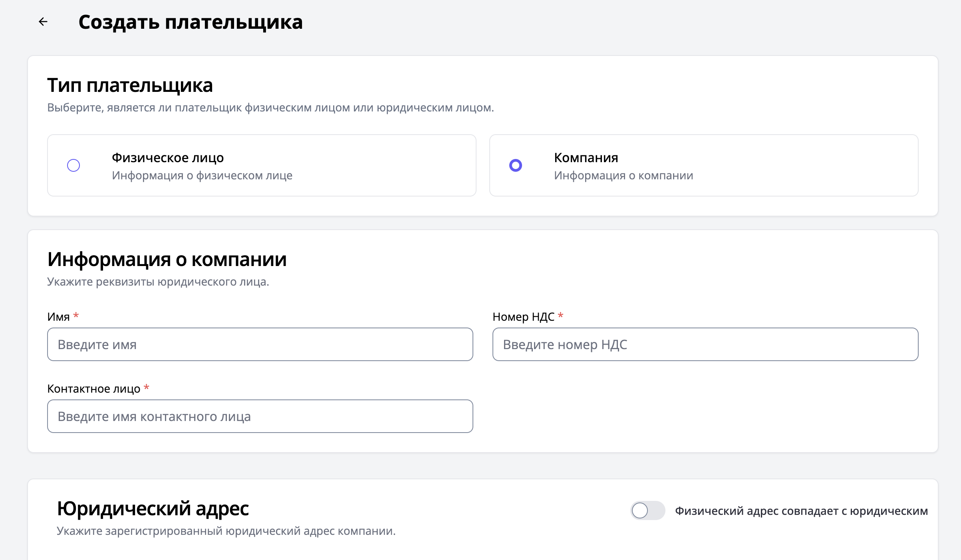961x560 pixels.
Task: Click the Информация о компании card description
Action: (x=623, y=175)
